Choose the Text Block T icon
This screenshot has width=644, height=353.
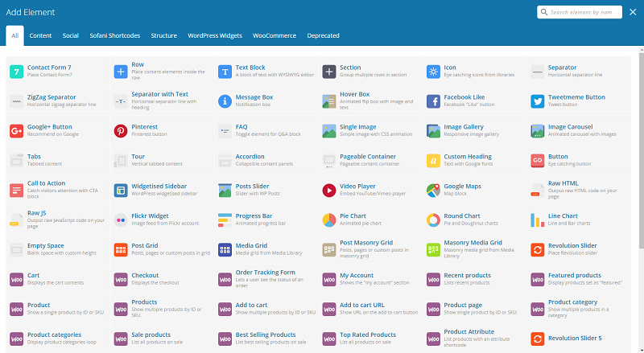click(225, 72)
